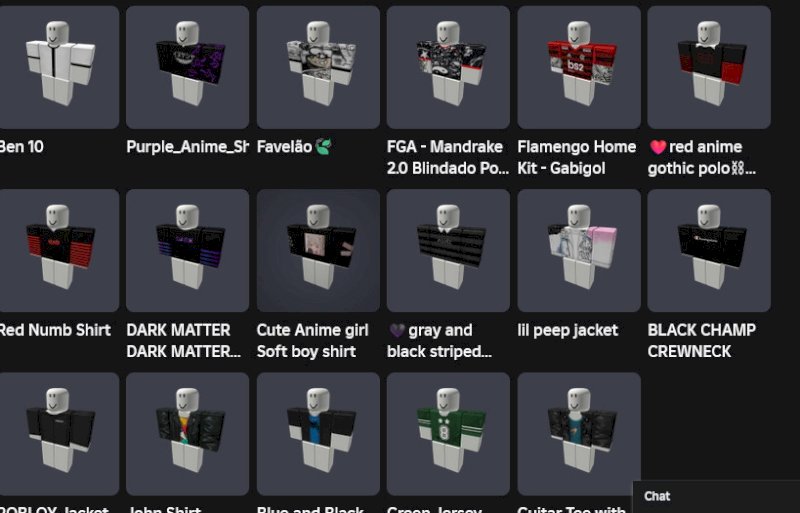Click the Flamengo Home Kit - Gabigol title
The width and height of the screenshot is (800, 513).
[577, 157]
